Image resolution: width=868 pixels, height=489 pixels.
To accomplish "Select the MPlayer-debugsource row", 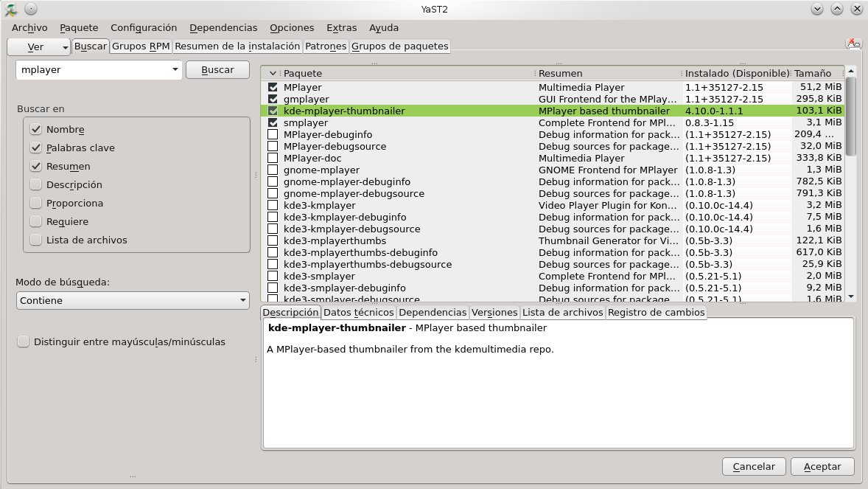I will coord(553,146).
